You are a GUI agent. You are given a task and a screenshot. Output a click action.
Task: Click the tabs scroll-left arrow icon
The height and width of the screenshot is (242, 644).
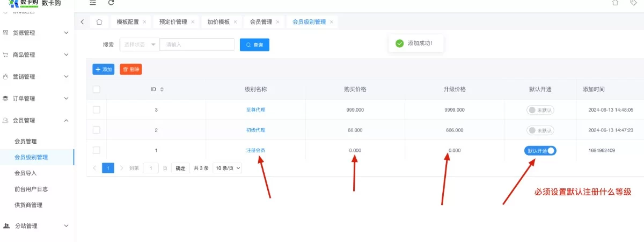(82, 22)
